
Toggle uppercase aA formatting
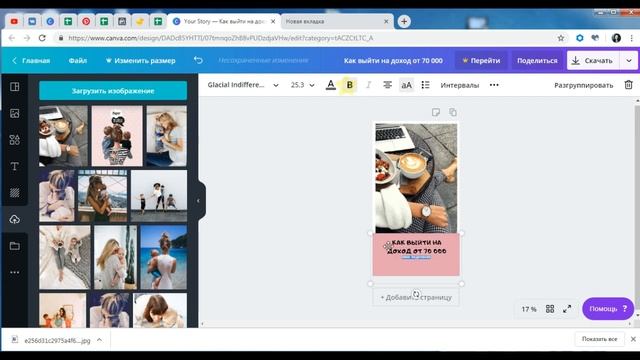[406, 85]
